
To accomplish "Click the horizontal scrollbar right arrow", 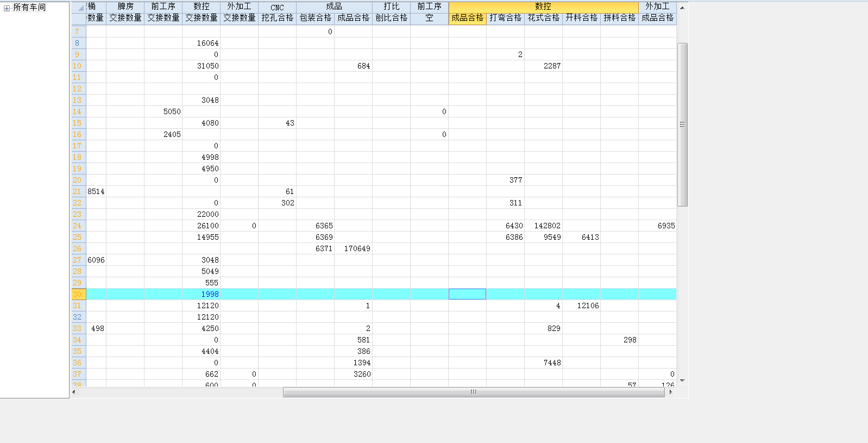I will click(671, 392).
